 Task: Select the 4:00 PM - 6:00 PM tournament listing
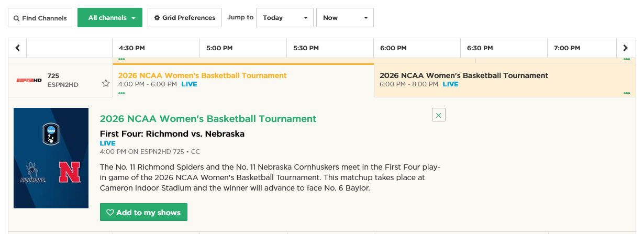click(x=202, y=75)
